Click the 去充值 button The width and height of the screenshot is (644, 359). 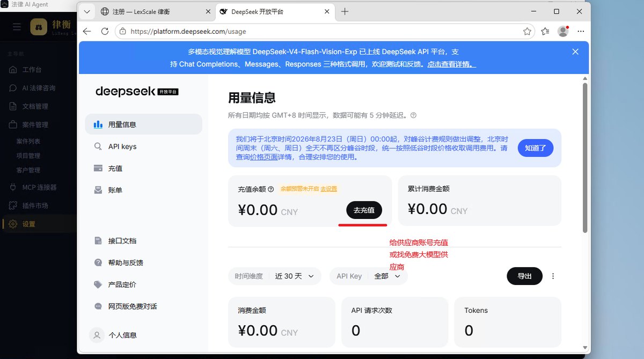tap(364, 210)
